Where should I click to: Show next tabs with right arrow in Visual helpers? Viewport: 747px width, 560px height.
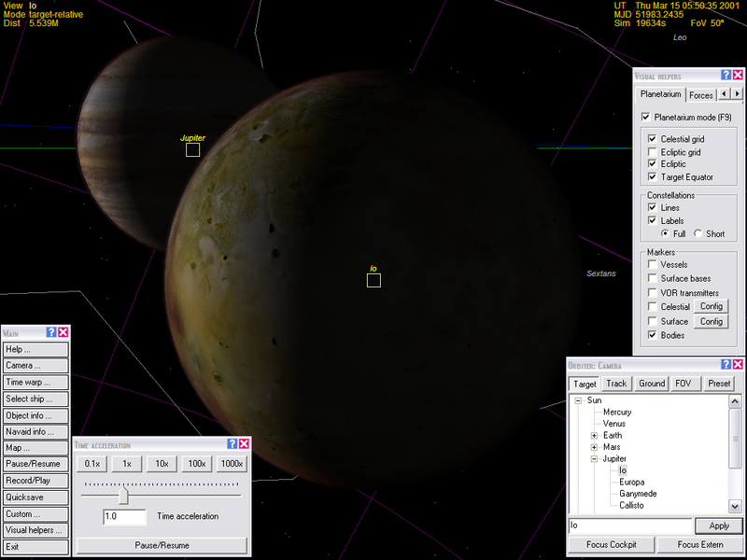[737, 94]
